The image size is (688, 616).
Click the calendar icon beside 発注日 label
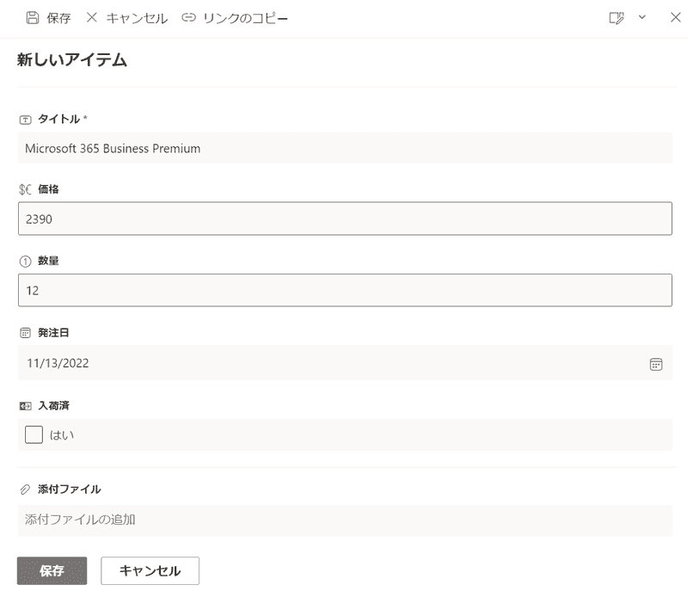(x=25, y=332)
